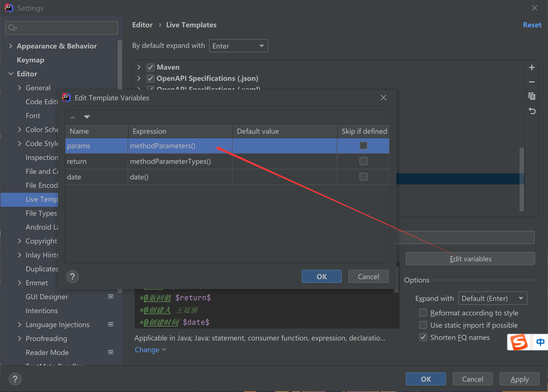Screen dimensions: 548x392
Task: Expand the Emmet node
Action: (x=20, y=283)
